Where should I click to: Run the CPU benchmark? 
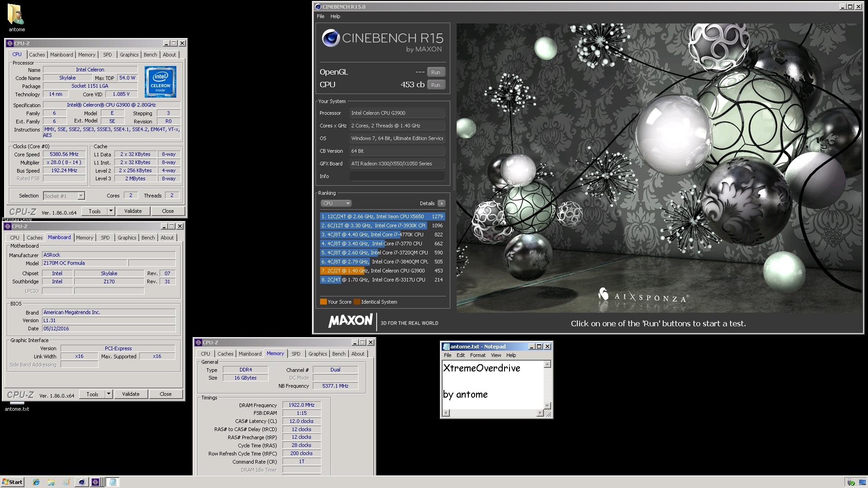pos(436,85)
